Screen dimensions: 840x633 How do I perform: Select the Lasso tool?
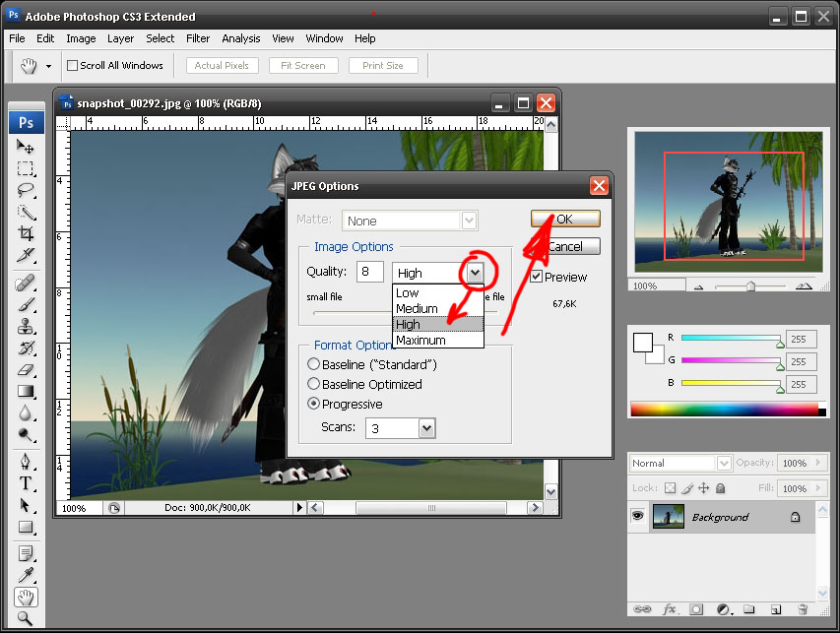[26, 190]
